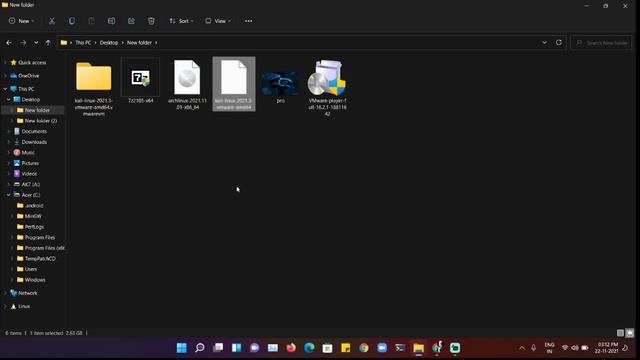
Task: Open Task View on taskbar
Action: [218, 348]
